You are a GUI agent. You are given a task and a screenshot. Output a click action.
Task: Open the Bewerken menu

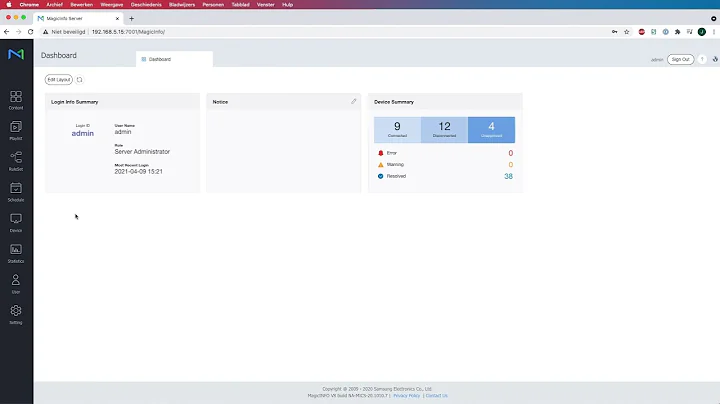tap(81, 5)
